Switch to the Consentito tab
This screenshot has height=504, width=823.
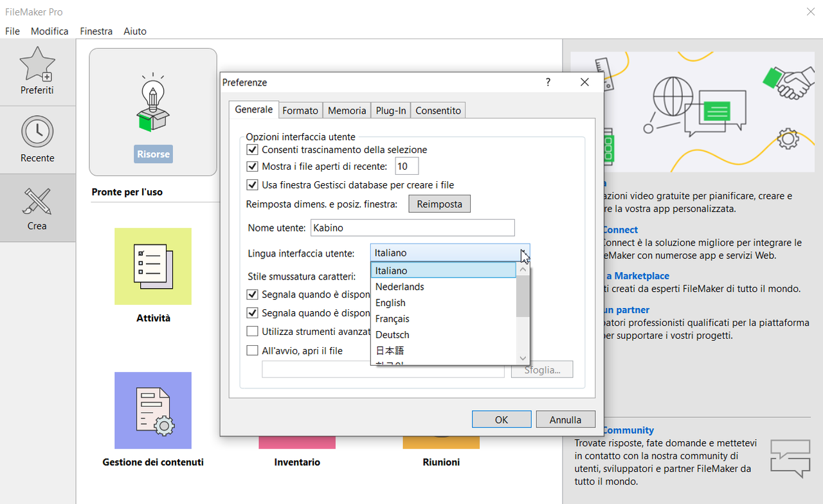click(x=438, y=111)
